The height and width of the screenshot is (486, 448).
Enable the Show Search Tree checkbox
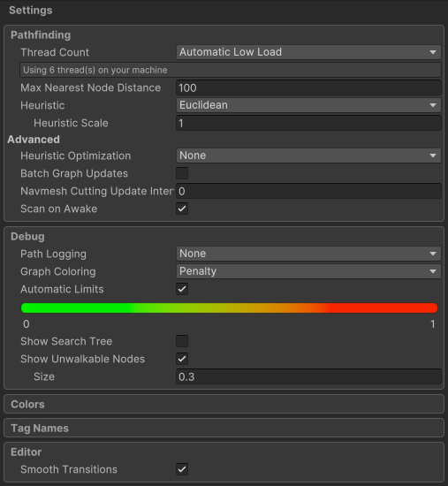182,341
